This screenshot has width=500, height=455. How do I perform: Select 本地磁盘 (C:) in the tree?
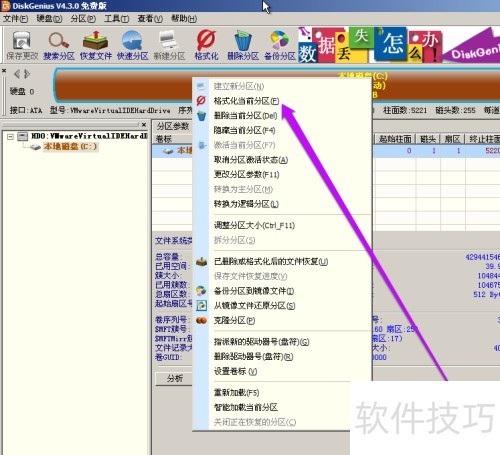pos(70,147)
